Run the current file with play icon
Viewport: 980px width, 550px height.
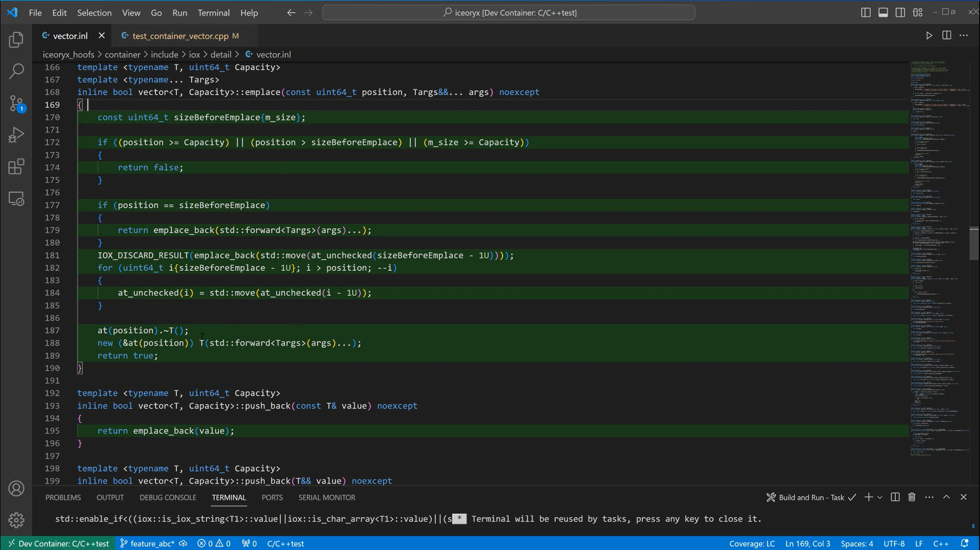click(x=929, y=36)
